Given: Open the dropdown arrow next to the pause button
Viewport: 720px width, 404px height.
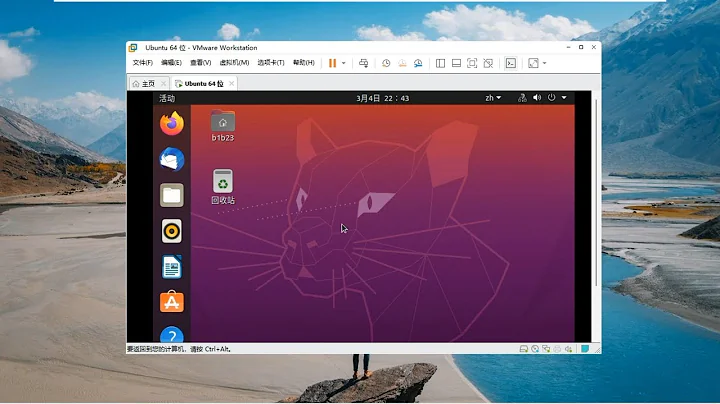Looking at the screenshot, I should pyautogui.click(x=343, y=63).
